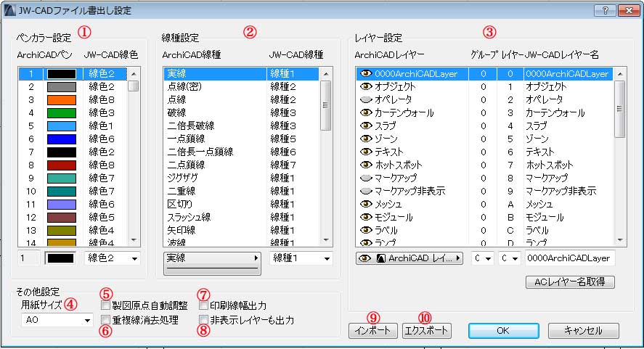Image resolution: width=644 pixels, height=349 pixels.
Task: Select the 二倍長一点鎖線 row
Action: tap(241, 152)
